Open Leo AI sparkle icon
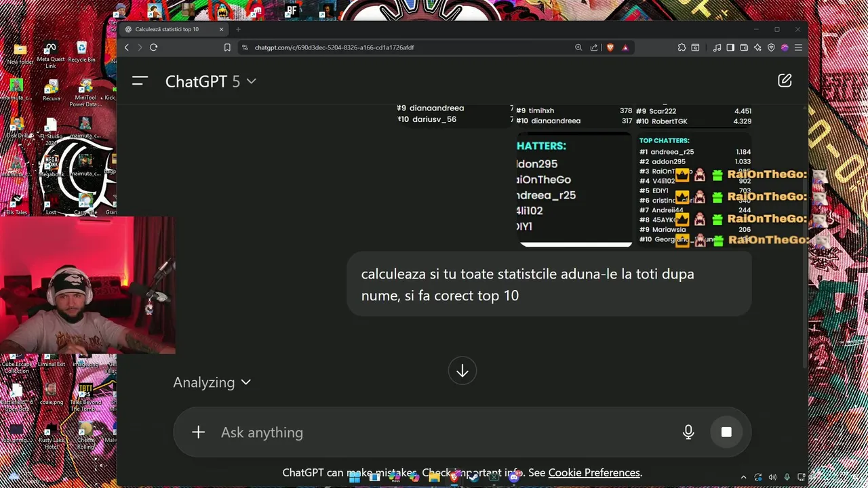This screenshot has height=488, width=868. point(757,47)
